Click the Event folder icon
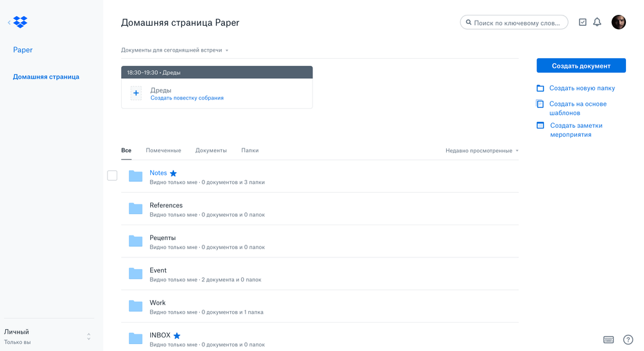The height and width of the screenshot is (351, 644). coord(135,274)
